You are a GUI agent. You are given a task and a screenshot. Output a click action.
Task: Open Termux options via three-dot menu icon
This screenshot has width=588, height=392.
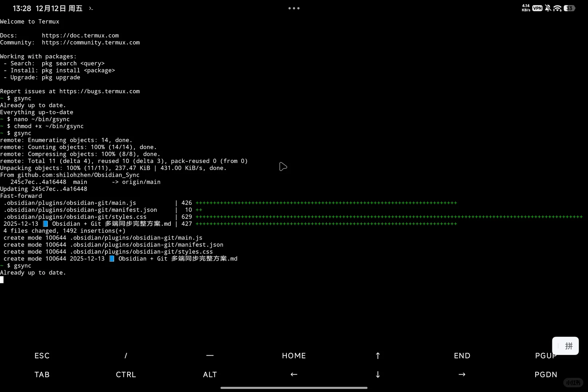coord(294,8)
